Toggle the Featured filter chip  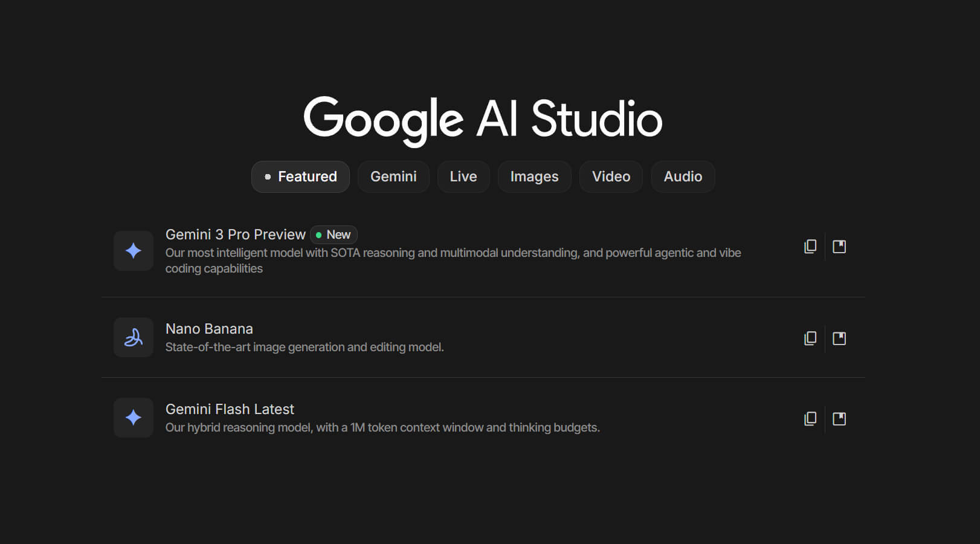point(300,176)
